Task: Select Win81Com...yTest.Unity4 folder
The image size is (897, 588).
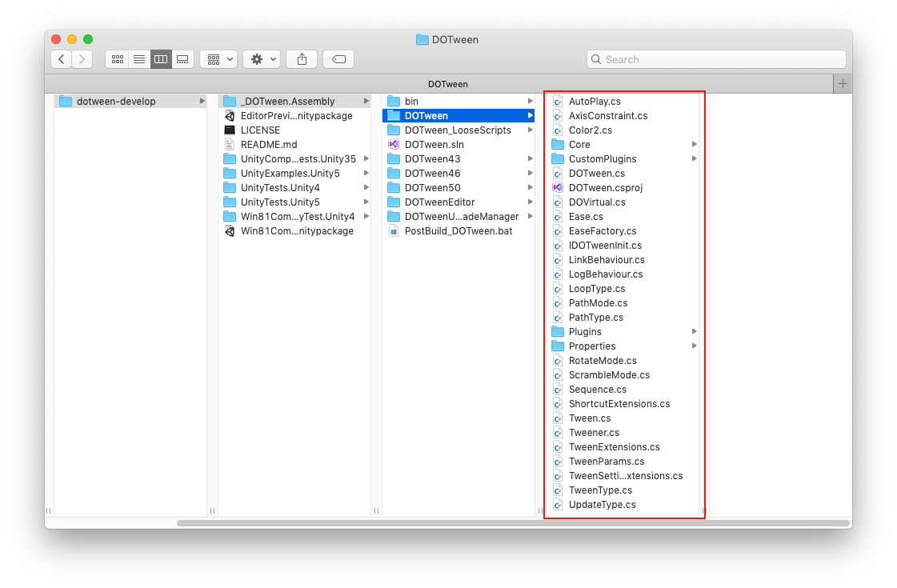Action: 294,216
